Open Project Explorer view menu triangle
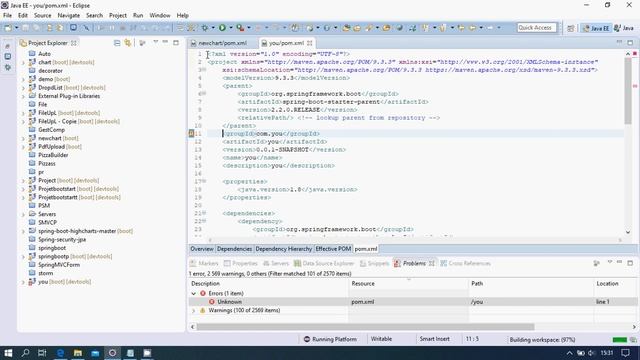 pos(156,42)
